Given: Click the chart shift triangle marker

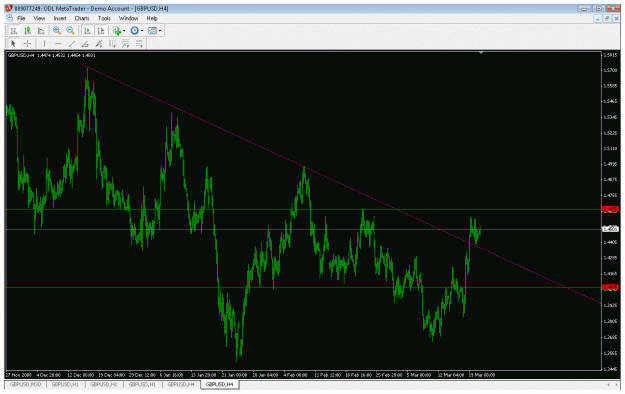Looking at the screenshot, I should tap(481, 53).
